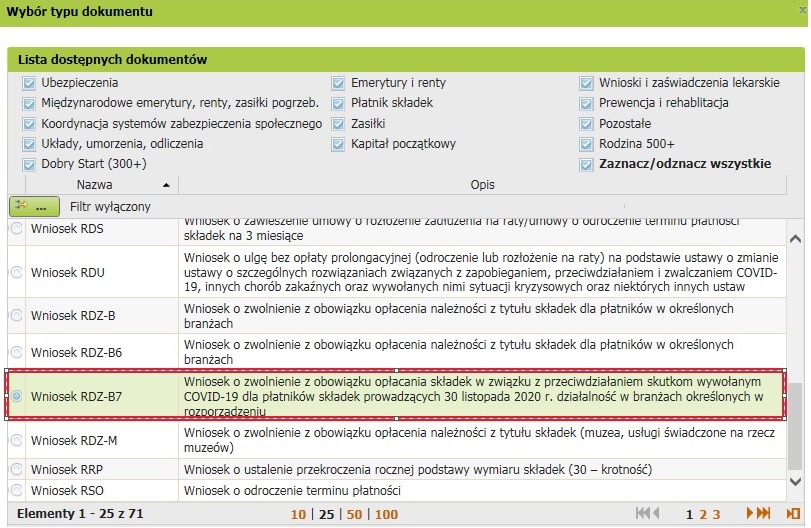Screen dimensions: 811x528
Task: Go to the first page arrow
Action: point(642,514)
